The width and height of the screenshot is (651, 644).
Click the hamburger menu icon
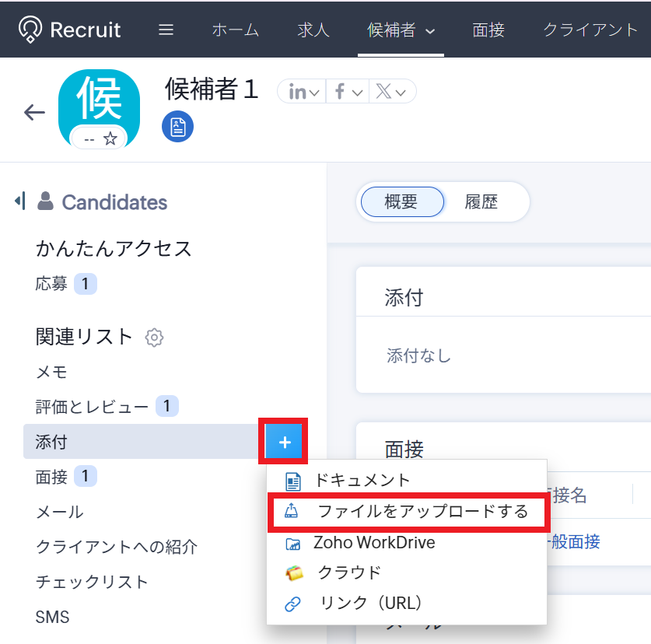tap(166, 30)
